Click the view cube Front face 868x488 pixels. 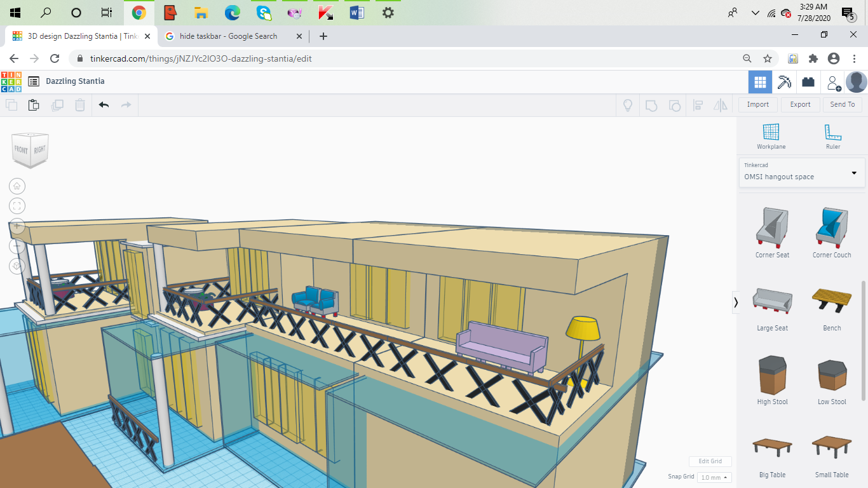[x=22, y=151]
